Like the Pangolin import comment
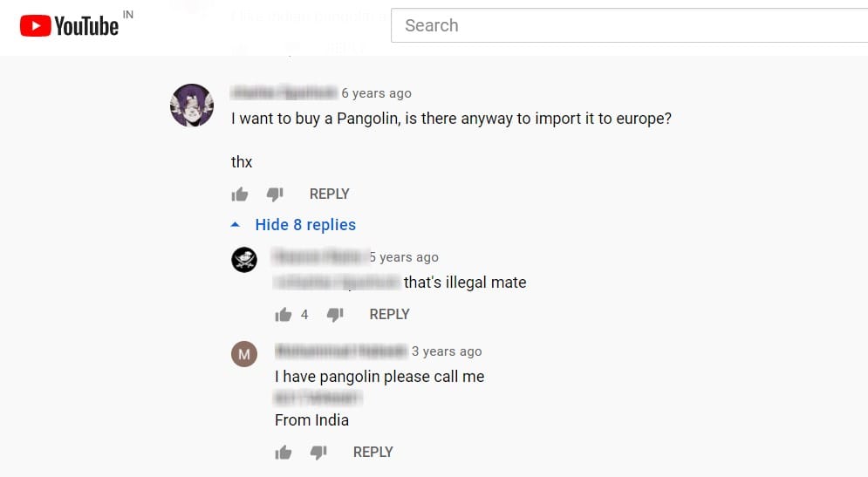Screen dimensions: 868x477 (x=240, y=194)
